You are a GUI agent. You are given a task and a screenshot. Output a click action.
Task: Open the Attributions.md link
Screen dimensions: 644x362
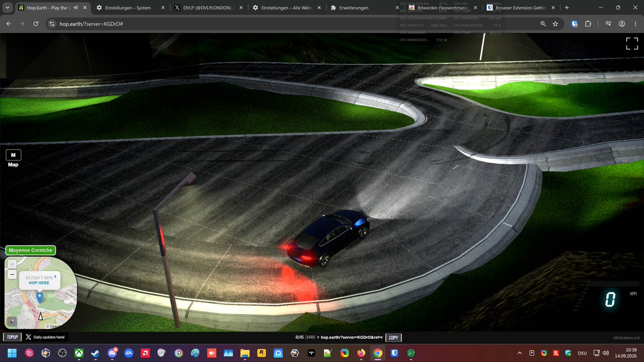[627, 338]
